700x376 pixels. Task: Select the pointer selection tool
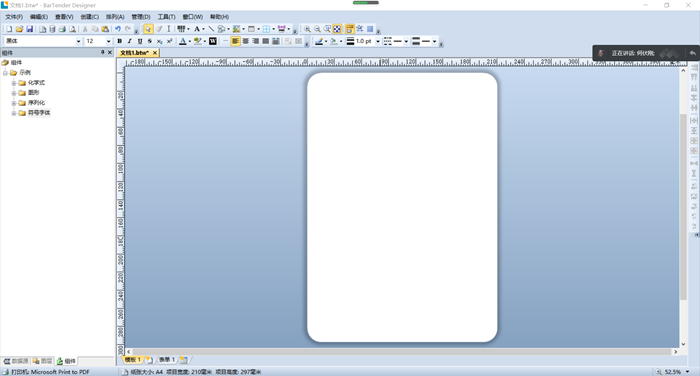tap(148, 29)
